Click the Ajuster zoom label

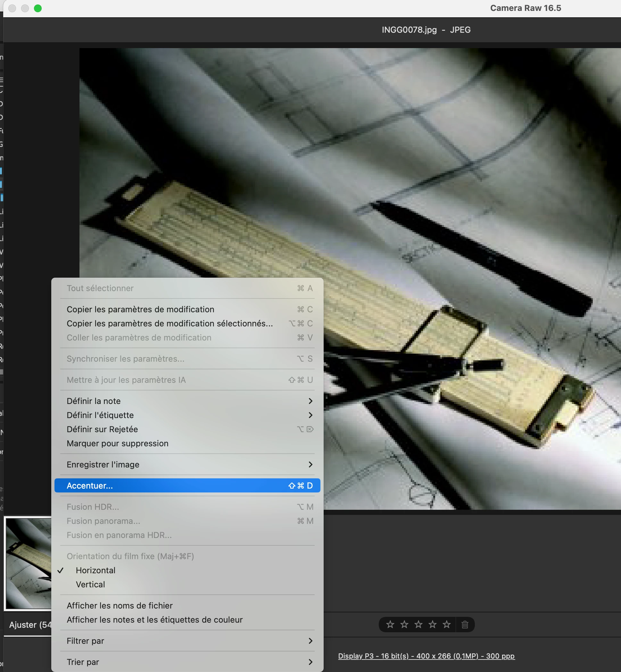29,625
